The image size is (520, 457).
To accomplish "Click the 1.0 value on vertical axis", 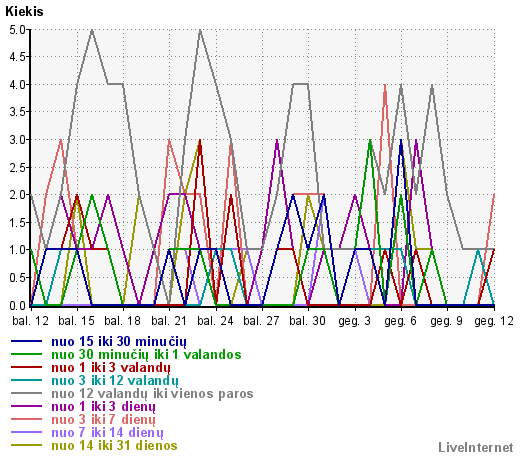I will click(x=17, y=250).
